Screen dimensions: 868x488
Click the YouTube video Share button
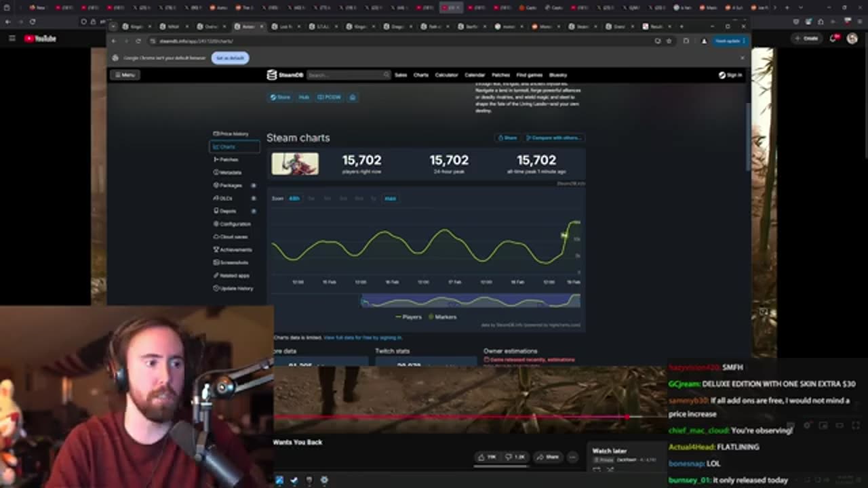tap(549, 457)
